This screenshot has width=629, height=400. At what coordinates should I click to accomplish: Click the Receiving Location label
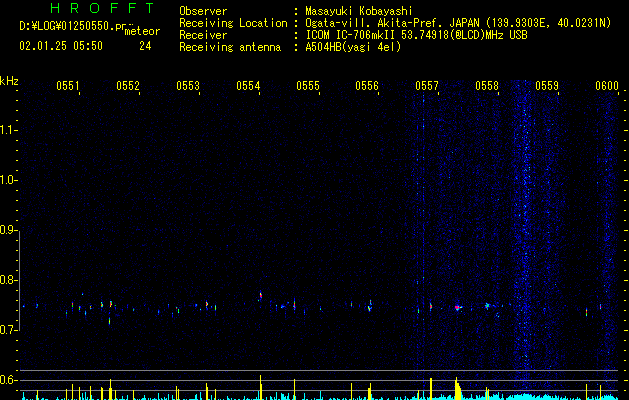coord(233,23)
